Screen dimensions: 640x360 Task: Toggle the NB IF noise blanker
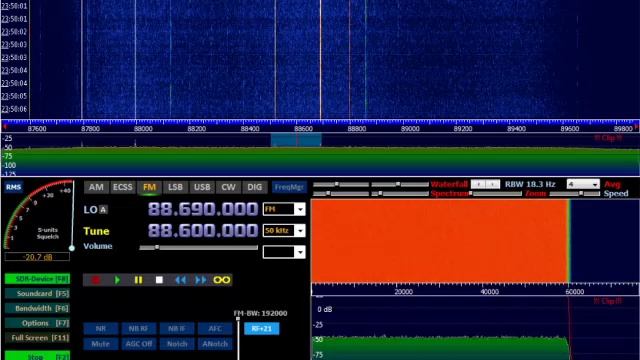pos(177,329)
